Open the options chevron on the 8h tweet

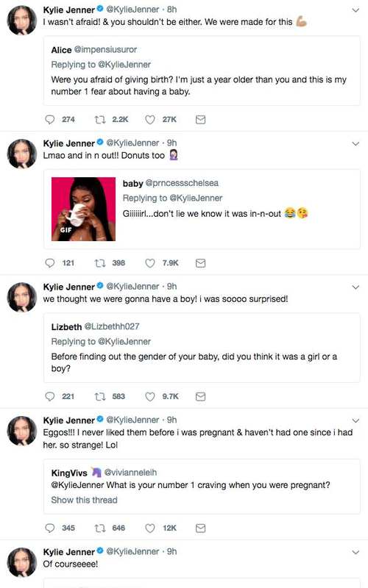355,10
